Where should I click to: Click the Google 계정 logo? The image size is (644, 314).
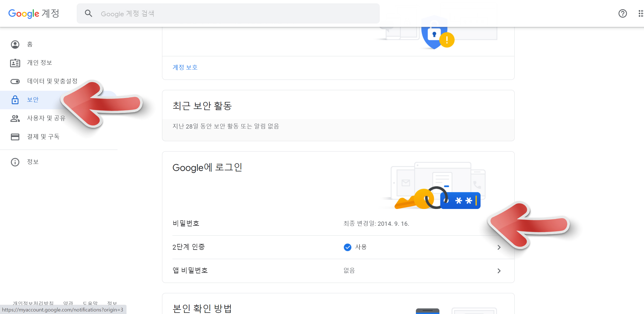pyautogui.click(x=34, y=13)
